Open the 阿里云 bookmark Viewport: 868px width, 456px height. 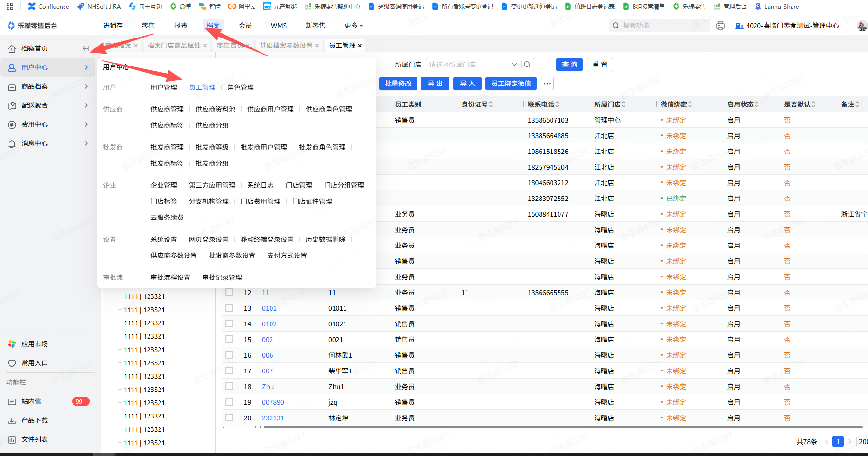pyautogui.click(x=242, y=6)
